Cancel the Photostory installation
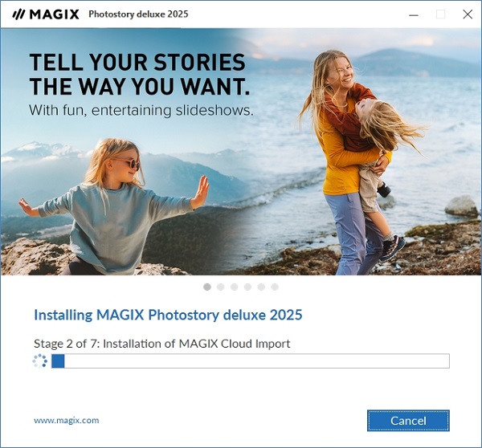 click(408, 421)
